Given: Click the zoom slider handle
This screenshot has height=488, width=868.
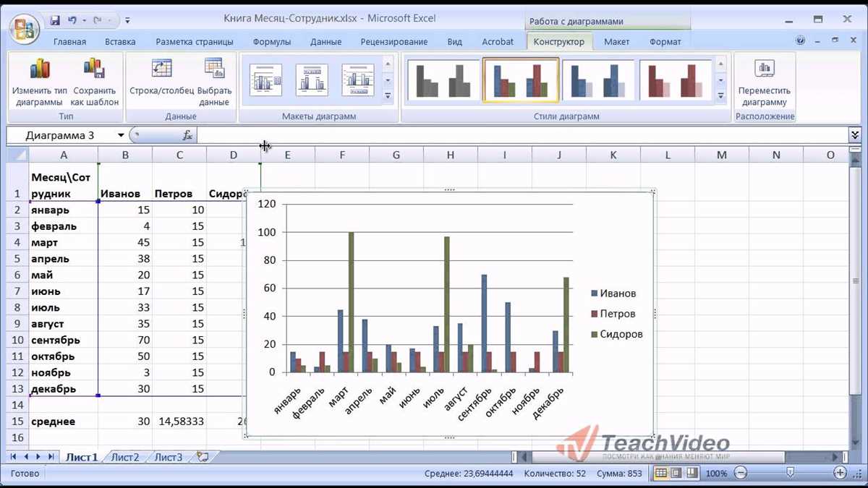Looking at the screenshot, I should 790,473.
